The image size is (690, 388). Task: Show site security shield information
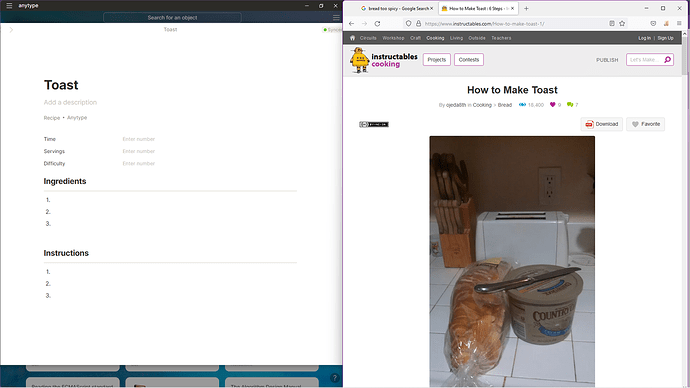pyautogui.click(x=408, y=24)
